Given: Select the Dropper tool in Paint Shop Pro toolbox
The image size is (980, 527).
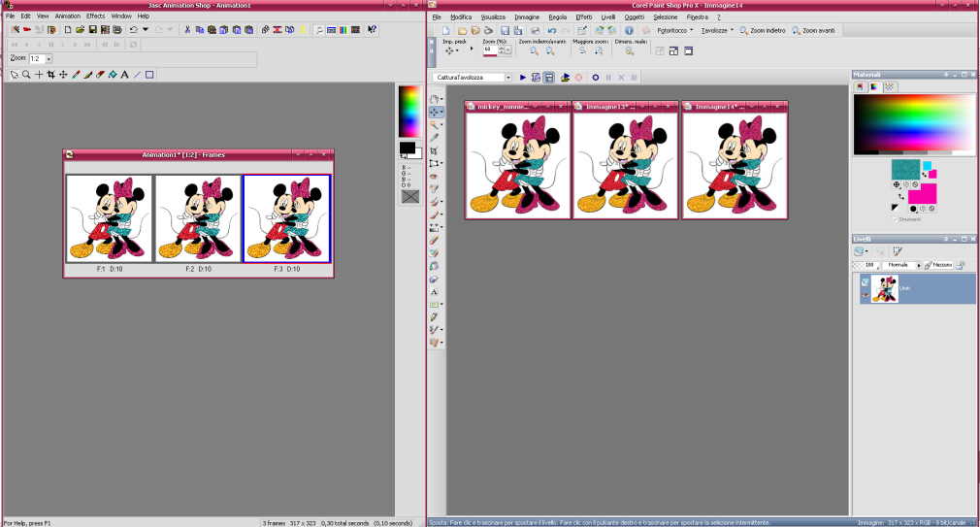Looking at the screenshot, I should coord(435,138).
